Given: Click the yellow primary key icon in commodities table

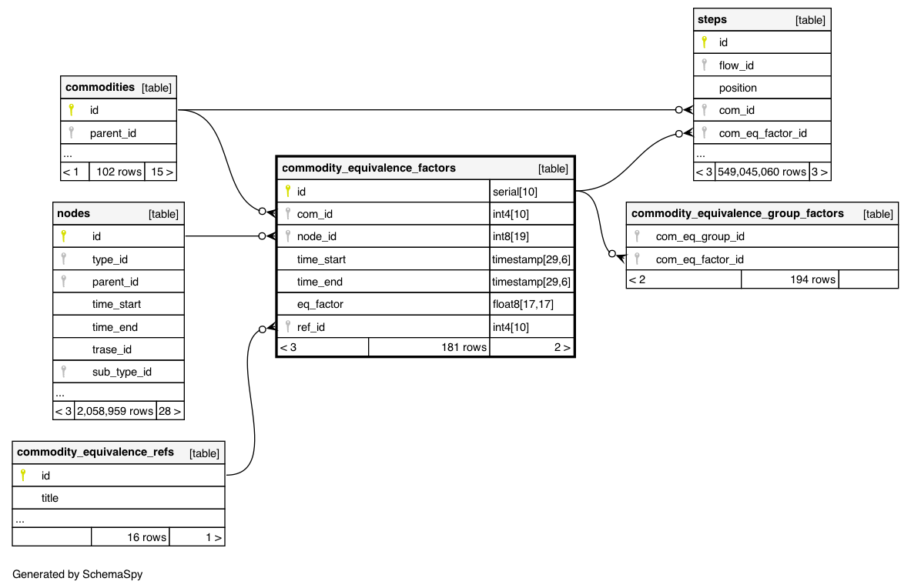Looking at the screenshot, I should pos(72,110).
